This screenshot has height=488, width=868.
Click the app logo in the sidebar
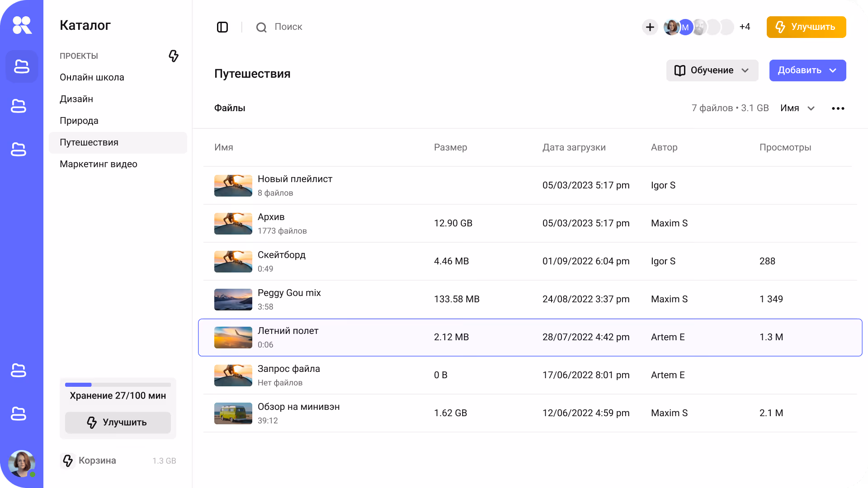coord(22,25)
